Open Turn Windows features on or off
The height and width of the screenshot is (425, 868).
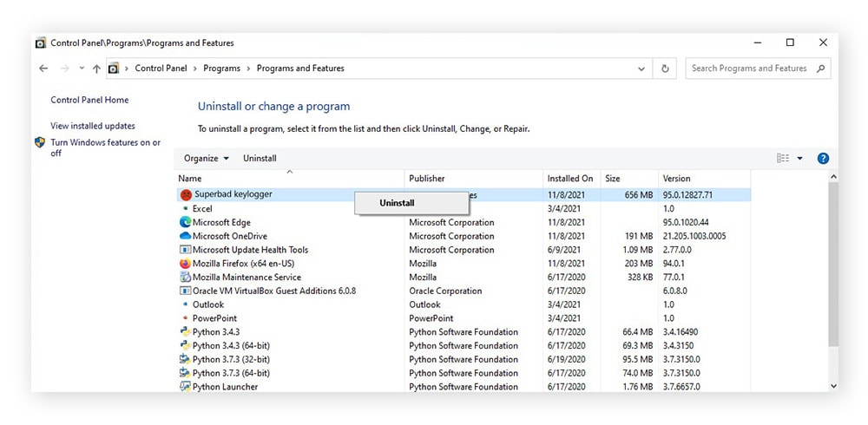(x=106, y=147)
